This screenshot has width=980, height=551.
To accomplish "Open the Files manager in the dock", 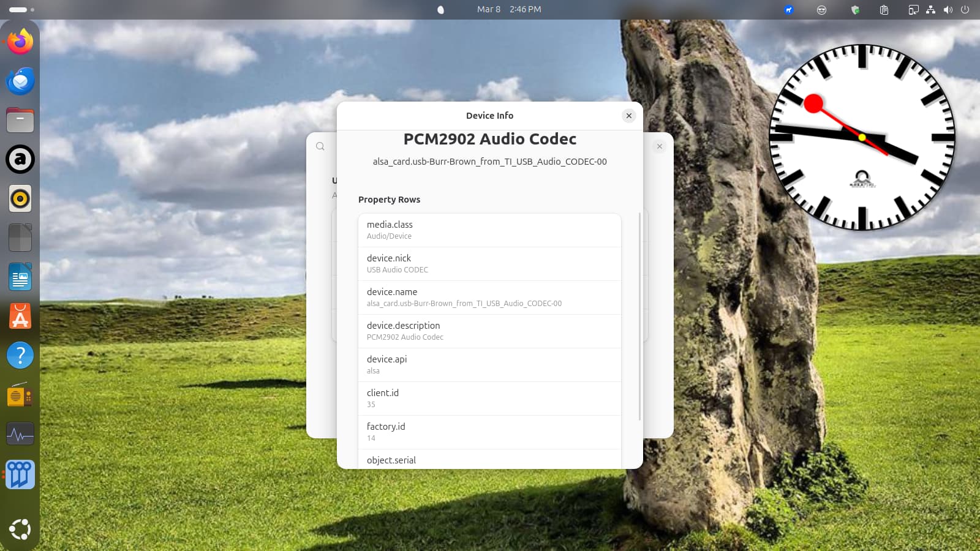I will click(20, 120).
